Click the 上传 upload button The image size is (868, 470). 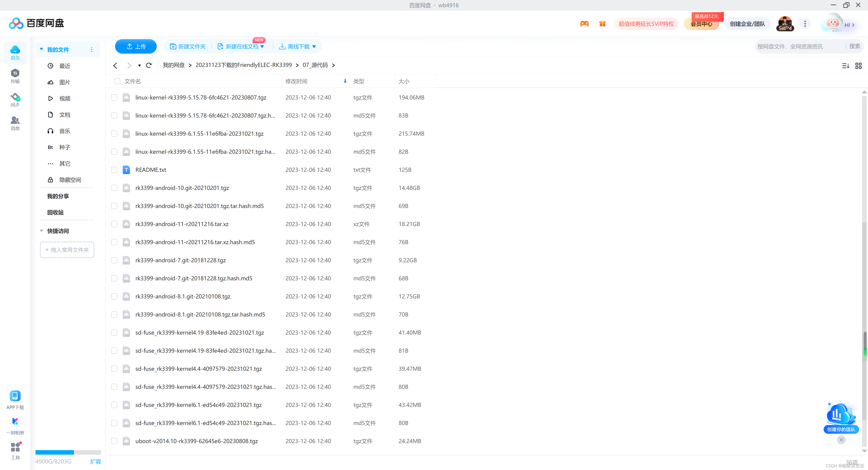pyautogui.click(x=136, y=47)
